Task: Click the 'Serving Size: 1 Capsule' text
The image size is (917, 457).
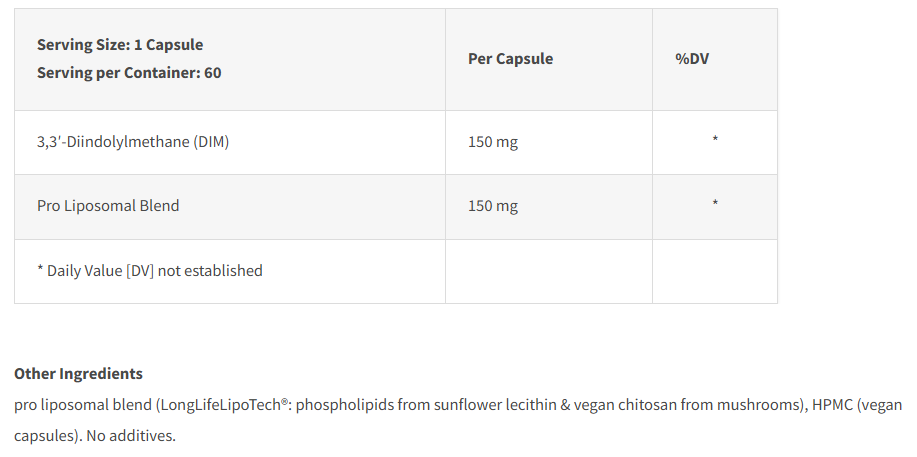Action: coord(120,44)
